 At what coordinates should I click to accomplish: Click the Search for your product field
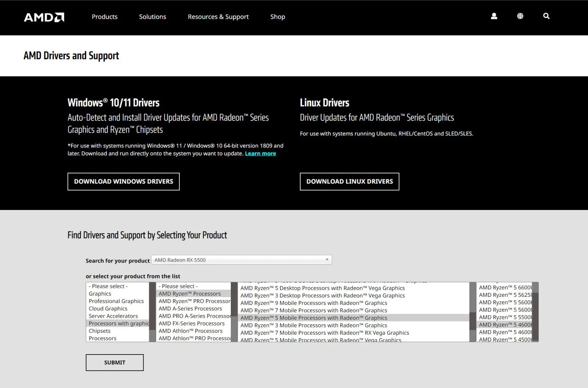click(x=241, y=260)
